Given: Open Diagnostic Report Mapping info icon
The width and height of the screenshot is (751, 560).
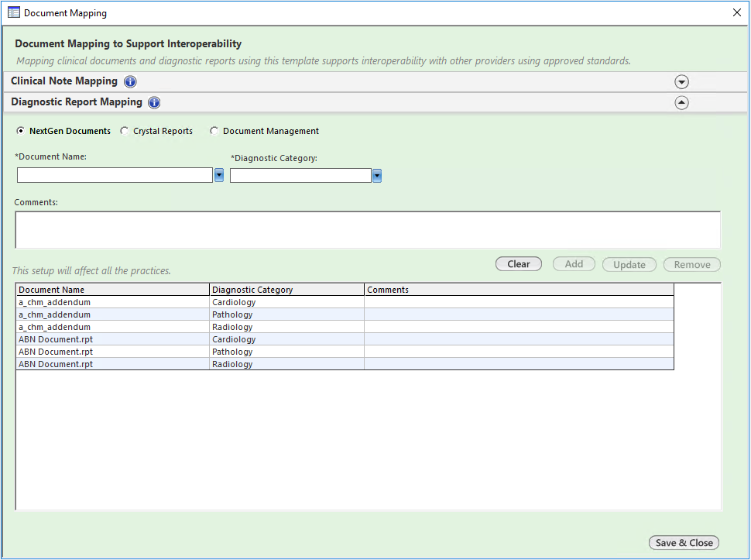Looking at the screenshot, I should pos(154,102).
